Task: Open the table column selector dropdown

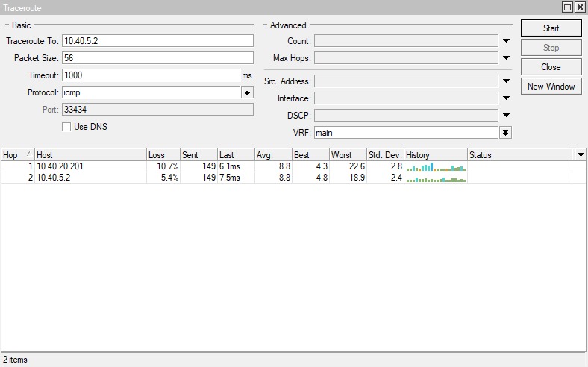Action: [581, 154]
